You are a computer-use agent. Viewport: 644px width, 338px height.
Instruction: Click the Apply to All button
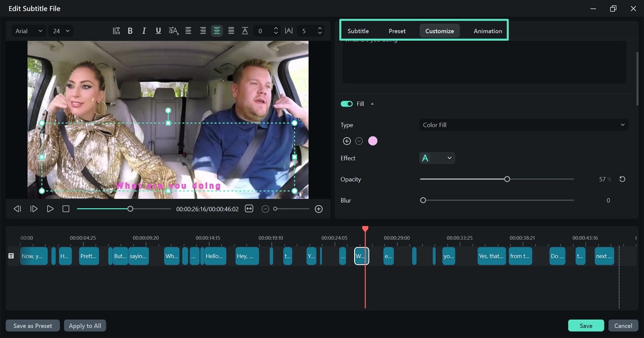85,326
